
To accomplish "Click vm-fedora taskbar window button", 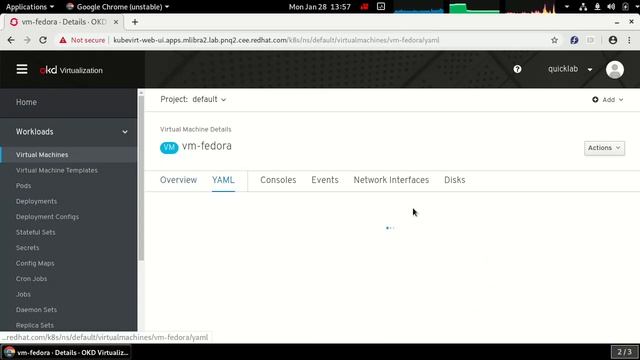I will point(66,352).
